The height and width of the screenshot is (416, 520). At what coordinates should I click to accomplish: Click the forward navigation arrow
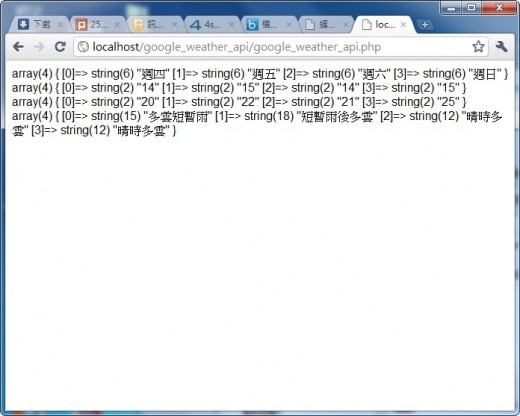tap(39, 47)
